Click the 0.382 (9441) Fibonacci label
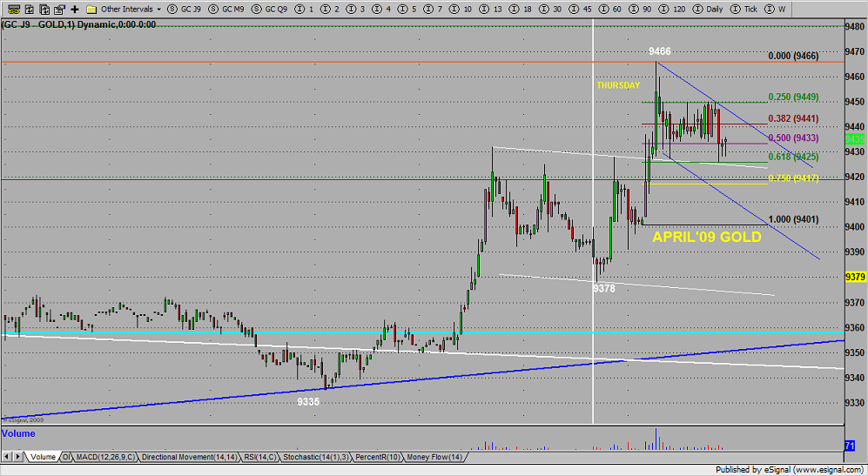 point(793,118)
